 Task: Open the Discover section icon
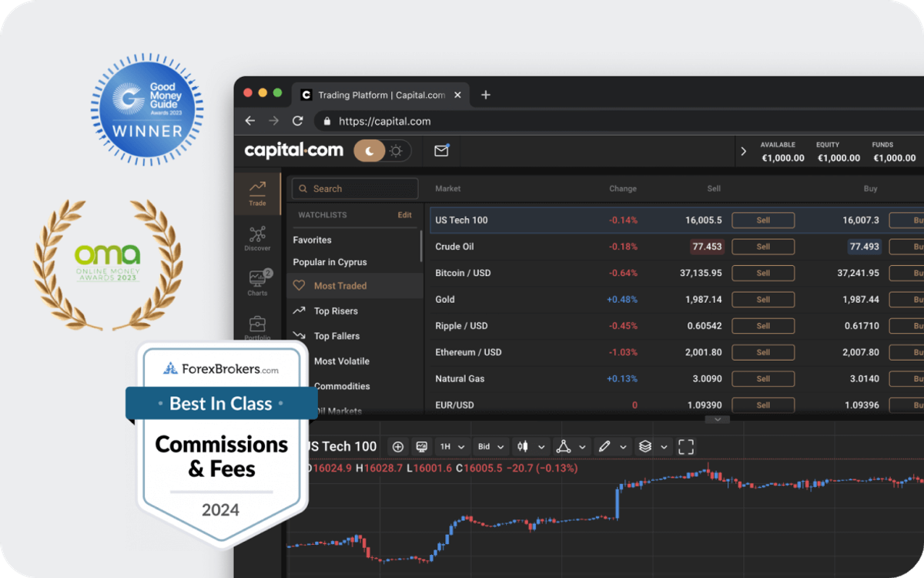click(257, 238)
